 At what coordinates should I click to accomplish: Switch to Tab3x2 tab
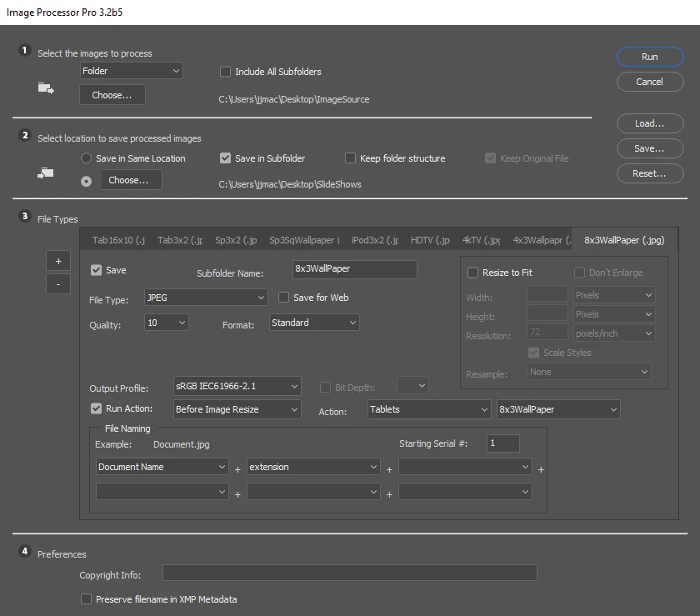click(x=180, y=240)
